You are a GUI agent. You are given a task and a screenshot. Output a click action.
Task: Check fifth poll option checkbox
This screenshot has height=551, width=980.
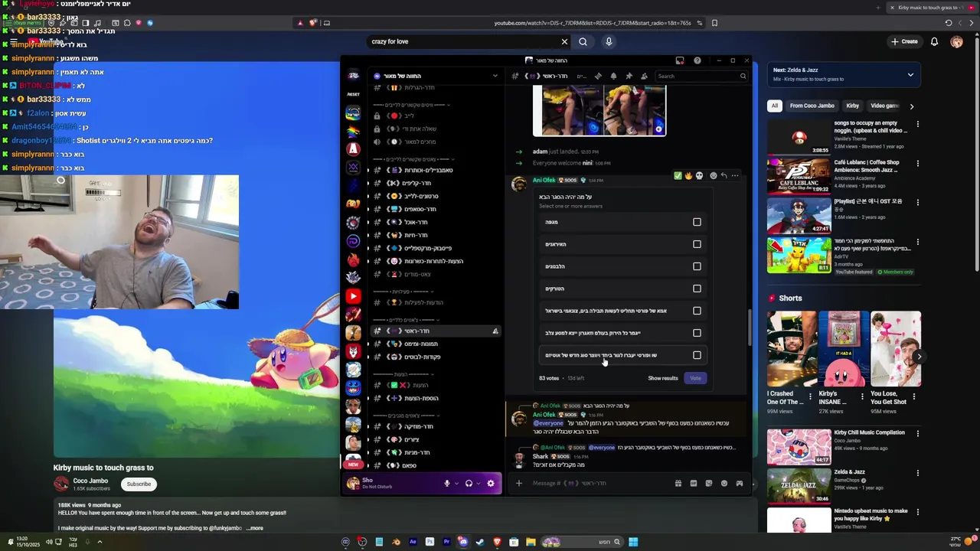pos(697,311)
